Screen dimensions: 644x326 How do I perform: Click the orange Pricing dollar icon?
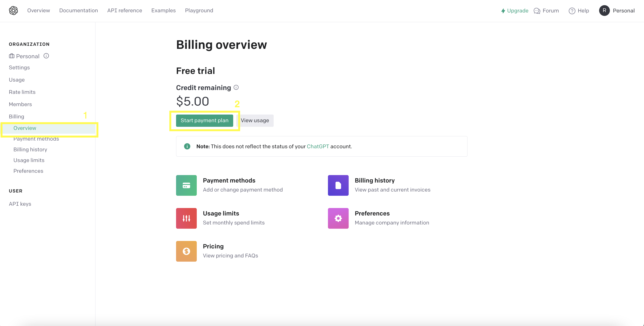tap(186, 251)
